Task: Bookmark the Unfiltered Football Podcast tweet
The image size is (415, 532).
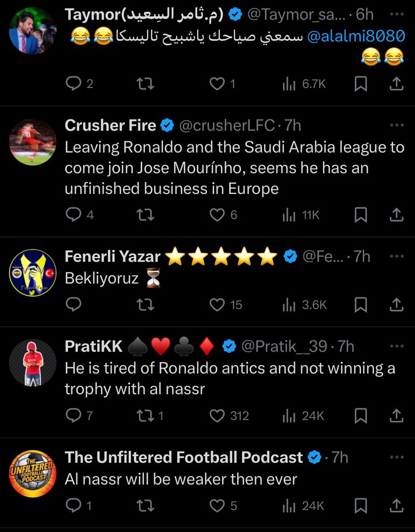Action: tap(361, 505)
